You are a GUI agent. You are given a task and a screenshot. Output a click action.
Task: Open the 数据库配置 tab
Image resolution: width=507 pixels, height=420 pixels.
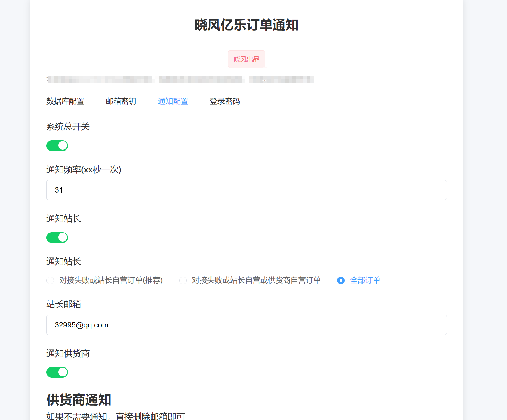[65, 101]
